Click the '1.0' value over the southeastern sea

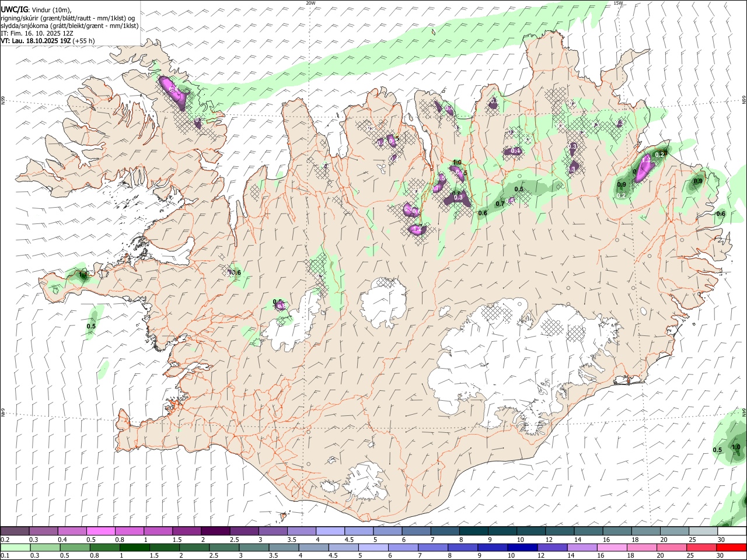[736, 447]
